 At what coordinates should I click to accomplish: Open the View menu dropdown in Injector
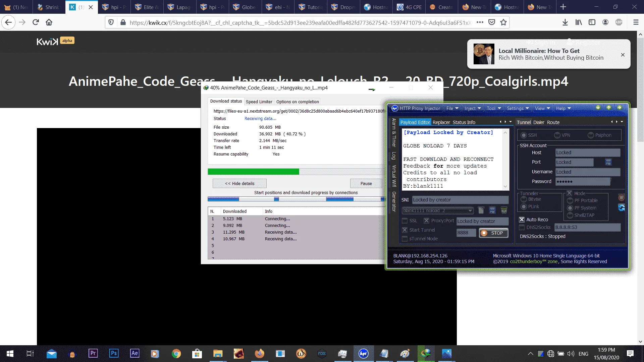click(542, 108)
